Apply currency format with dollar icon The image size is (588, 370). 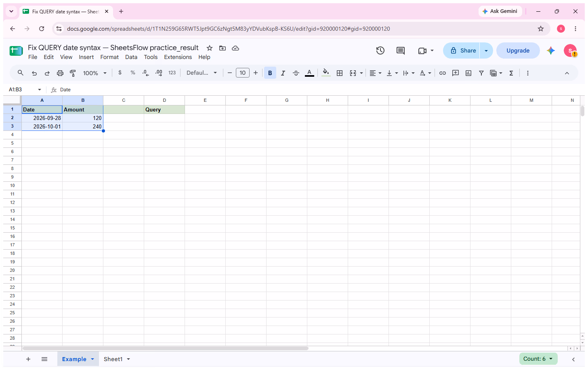120,73
